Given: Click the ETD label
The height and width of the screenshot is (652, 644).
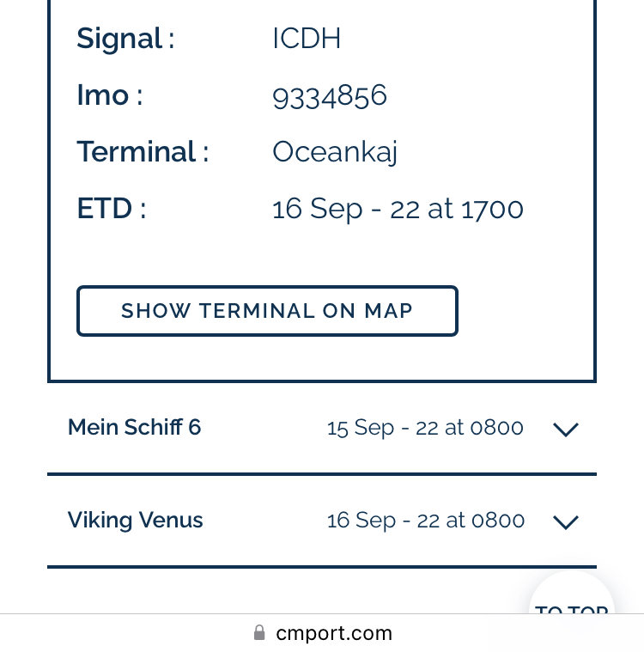Looking at the screenshot, I should point(112,208).
